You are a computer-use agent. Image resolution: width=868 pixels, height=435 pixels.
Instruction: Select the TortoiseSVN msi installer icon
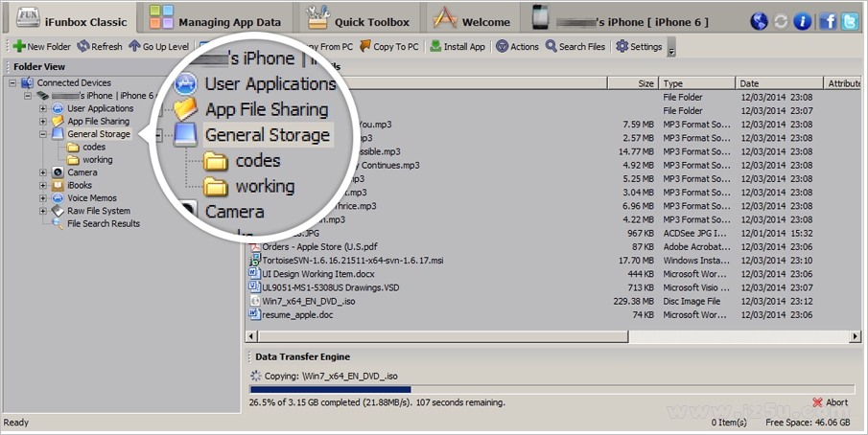(254, 261)
